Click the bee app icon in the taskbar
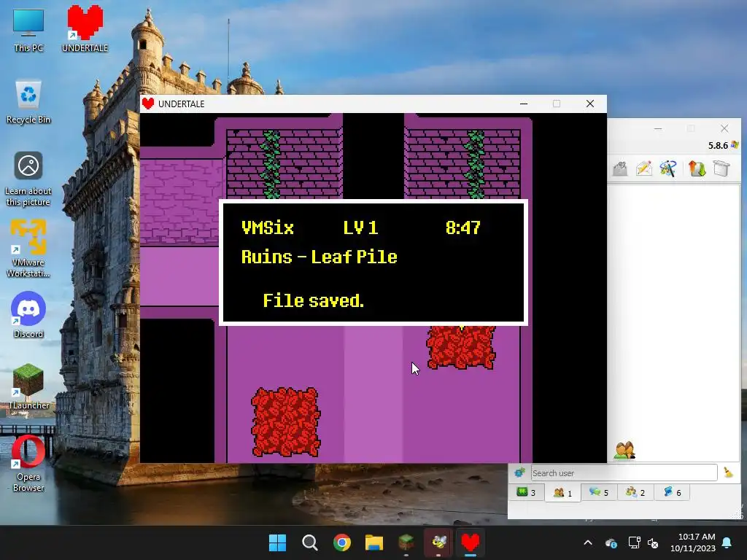 click(438, 542)
